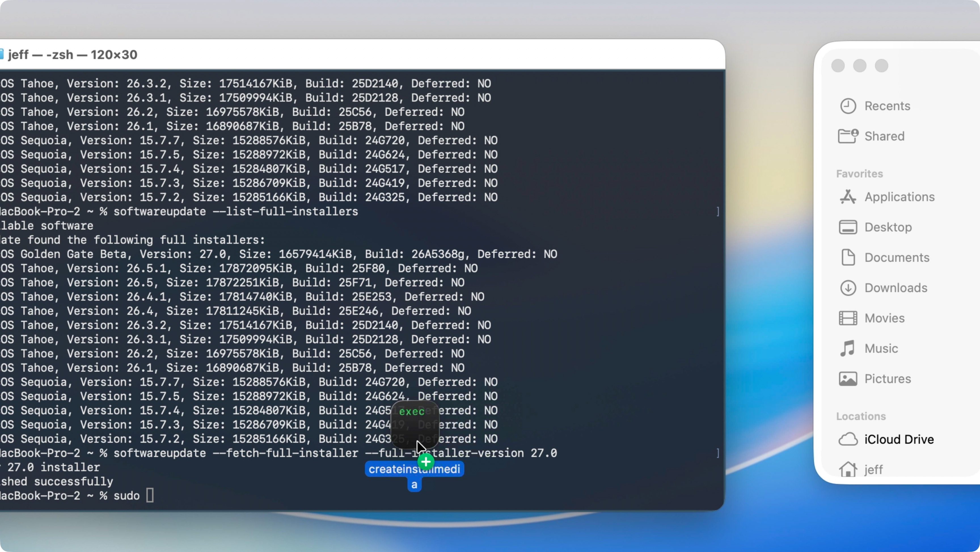Click the 'lable software' output line
This screenshot has width=980, height=552.
point(47,226)
